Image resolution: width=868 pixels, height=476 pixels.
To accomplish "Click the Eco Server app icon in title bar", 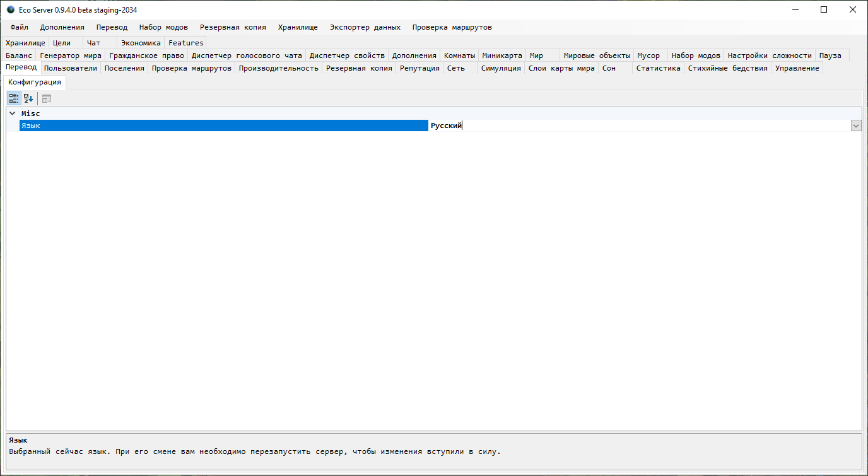I will pos(10,10).
